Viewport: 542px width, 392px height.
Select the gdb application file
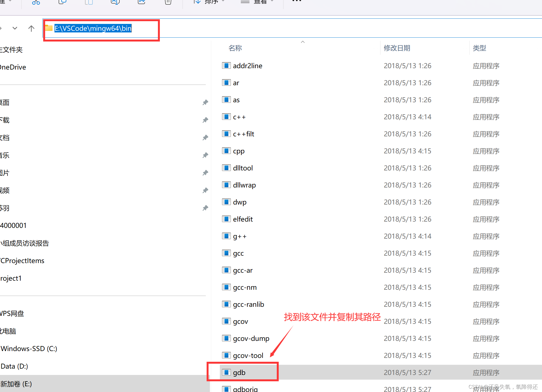(239, 372)
